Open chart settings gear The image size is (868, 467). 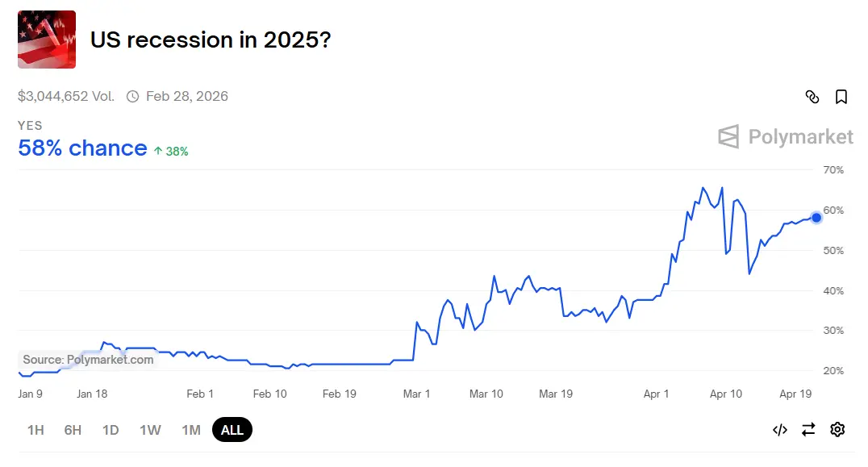(x=837, y=430)
